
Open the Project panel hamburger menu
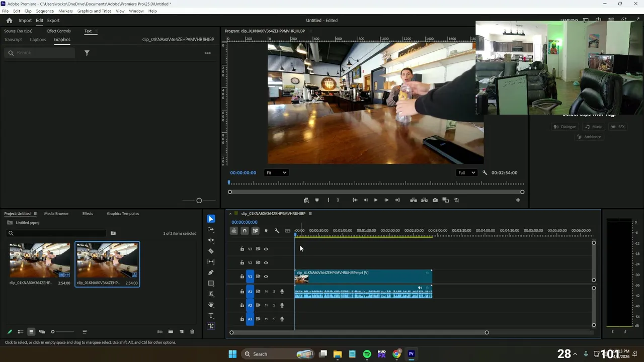[x=35, y=214]
